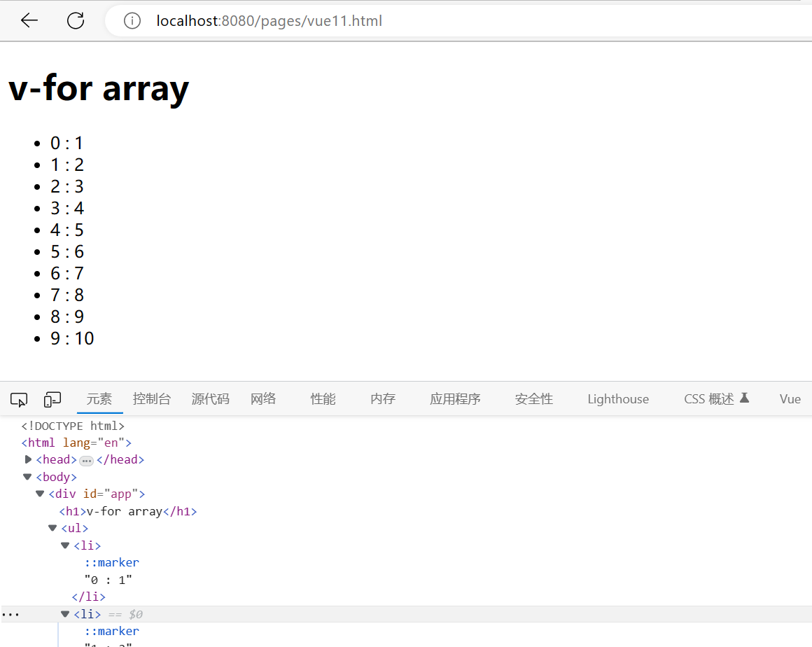The width and height of the screenshot is (812, 647).
Task: Select the li element marked == $0
Action: click(x=87, y=613)
